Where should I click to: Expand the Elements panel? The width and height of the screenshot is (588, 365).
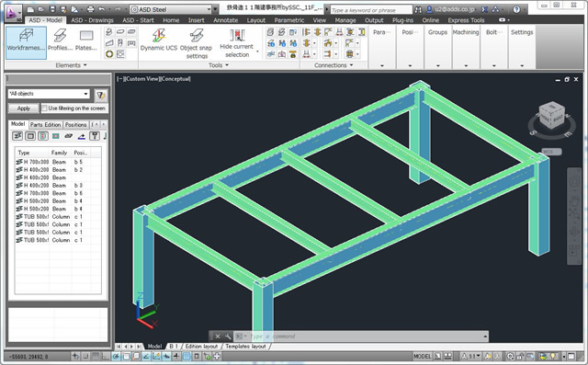point(72,65)
